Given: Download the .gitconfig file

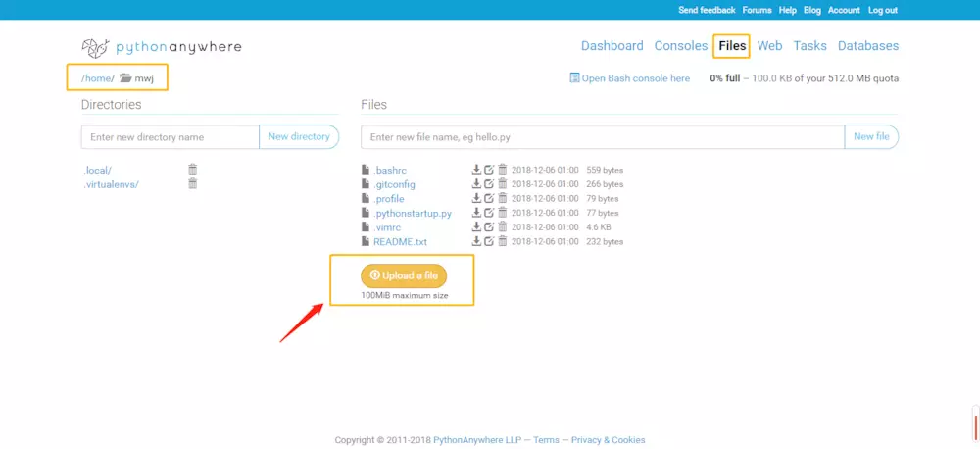Looking at the screenshot, I should point(476,183).
